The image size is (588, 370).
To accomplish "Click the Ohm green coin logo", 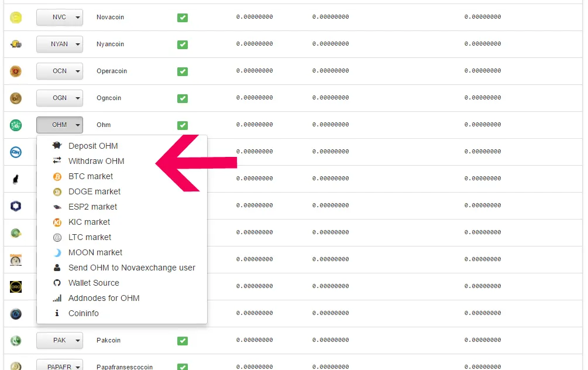I will click(16, 125).
